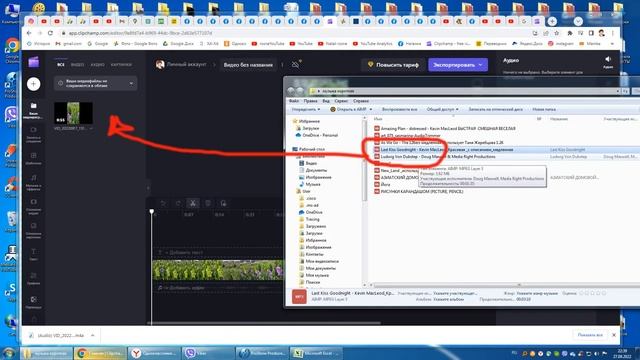The width and height of the screenshot is (640, 360).
Task: Open the File menu in Explorer
Action: pyautogui.click(x=294, y=101)
